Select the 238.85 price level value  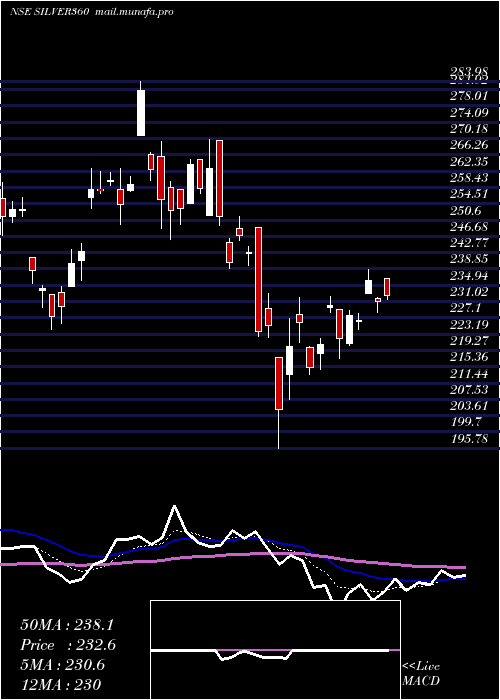coord(469,259)
